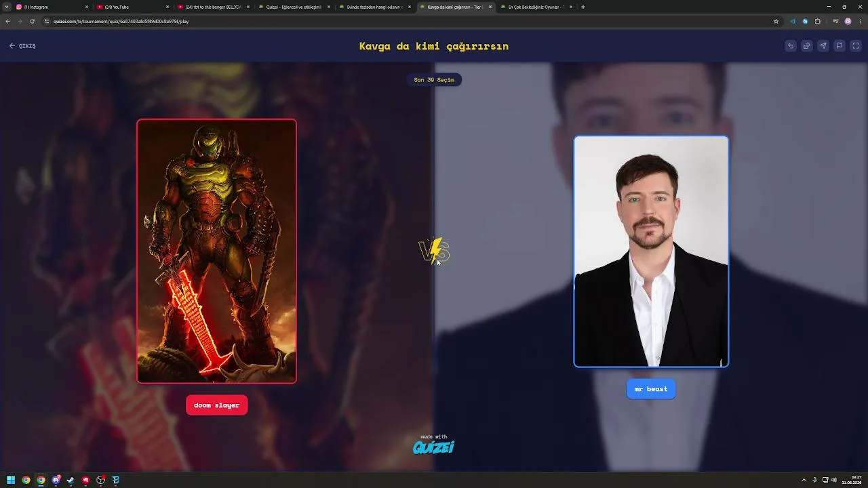Switch to the "Evinde fazladan" tab

375,7
